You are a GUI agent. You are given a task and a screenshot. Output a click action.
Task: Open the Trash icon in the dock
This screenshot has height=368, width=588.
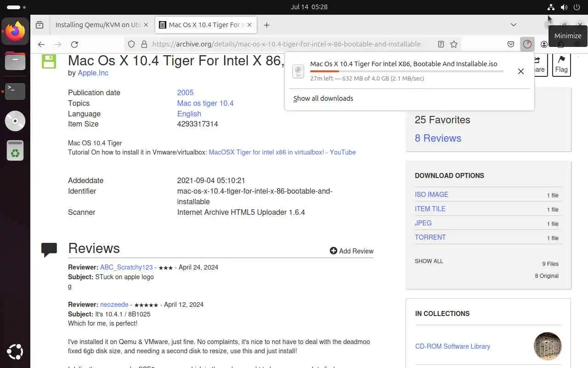pos(15,150)
